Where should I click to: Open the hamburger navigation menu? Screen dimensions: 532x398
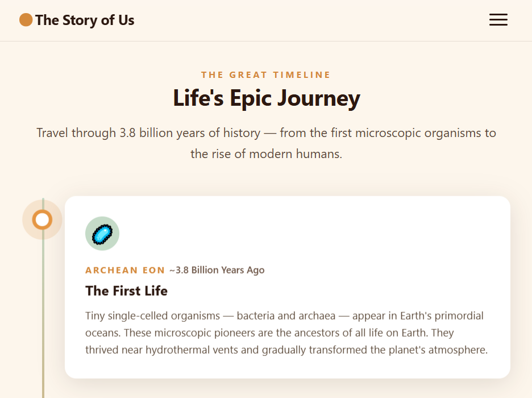(498, 20)
